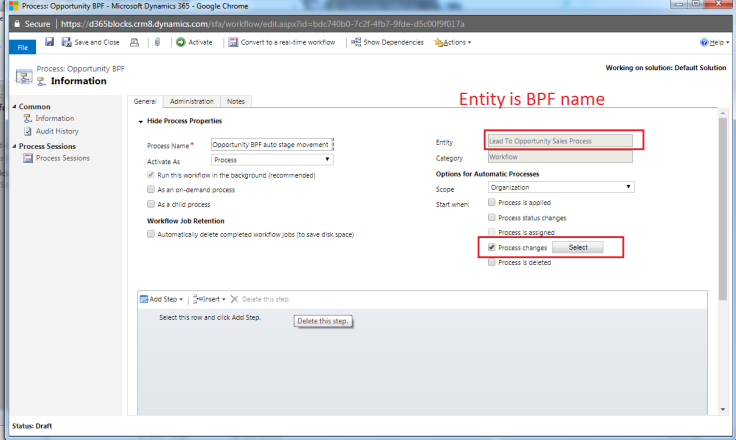Click the process icon beside page title
The height and width of the screenshot is (440, 736).
[x=24, y=76]
